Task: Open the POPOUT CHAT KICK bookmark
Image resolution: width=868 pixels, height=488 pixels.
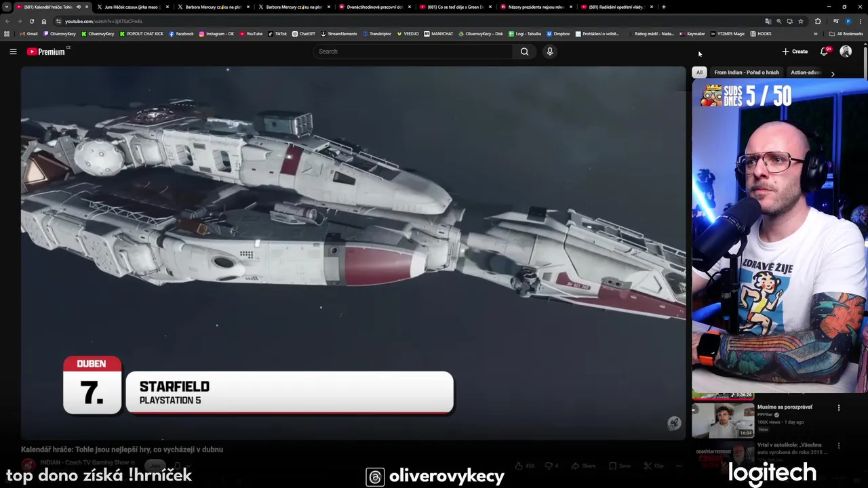Action: 142,33
